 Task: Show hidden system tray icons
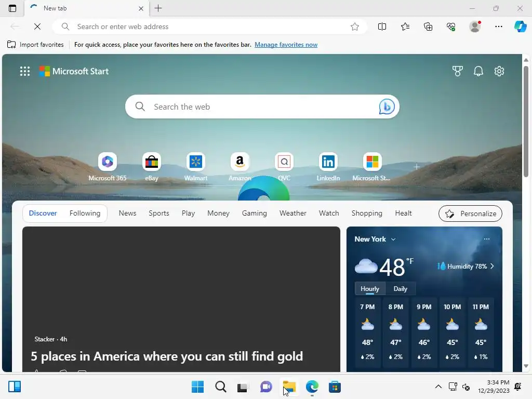point(438,387)
